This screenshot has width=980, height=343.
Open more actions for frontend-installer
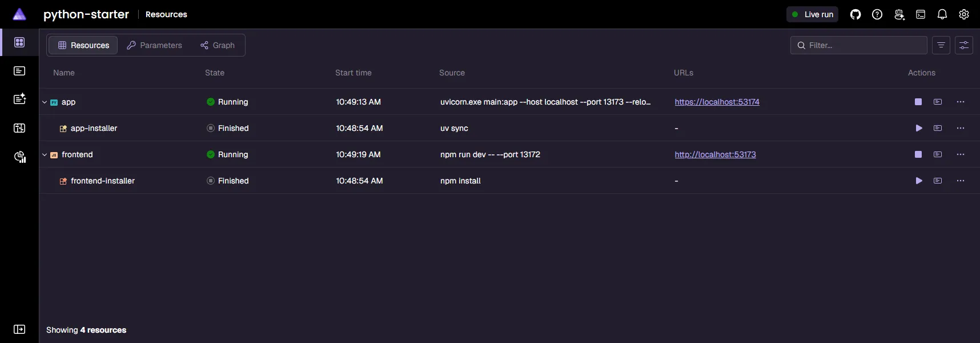(961, 181)
